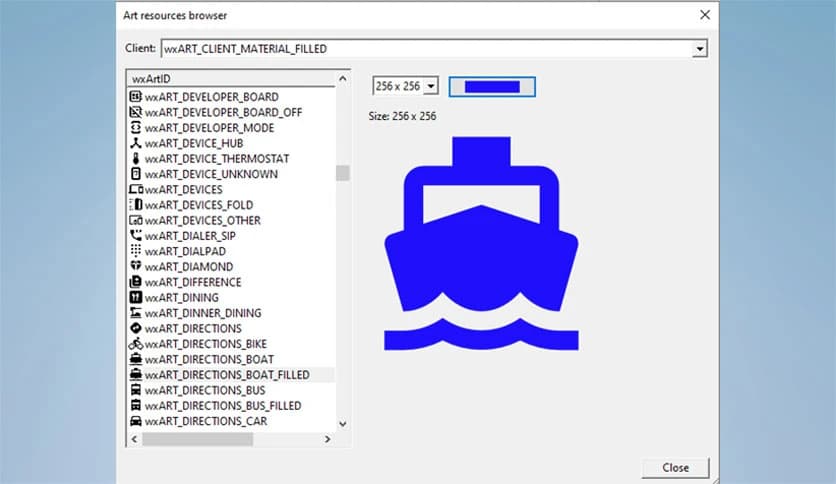Click the developer board icon in list
The height and width of the screenshot is (484, 836).
[136, 96]
